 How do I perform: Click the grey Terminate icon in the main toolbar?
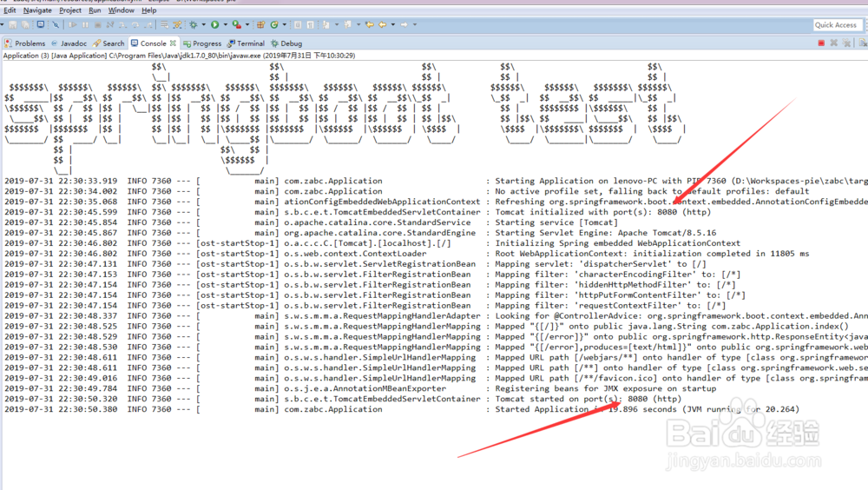point(97,25)
